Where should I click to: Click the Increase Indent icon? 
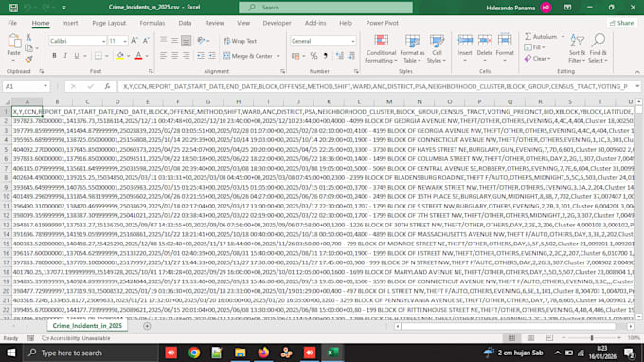[x=212, y=56]
